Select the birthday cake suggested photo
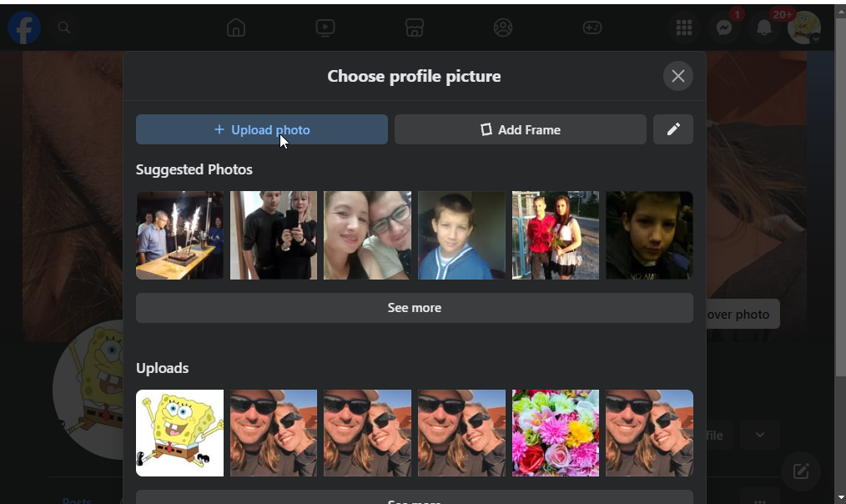Viewport: 846px width, 504px height. tap(180, 235)
